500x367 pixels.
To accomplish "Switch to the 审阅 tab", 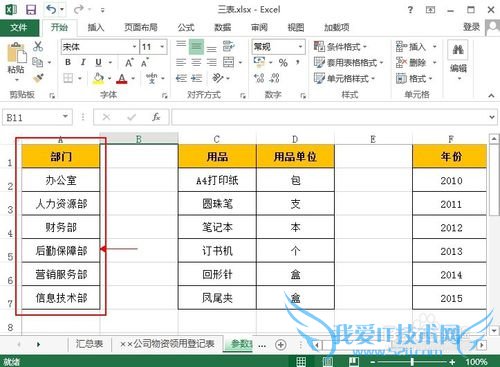I will pyautogui.click(x=259, y=27).
